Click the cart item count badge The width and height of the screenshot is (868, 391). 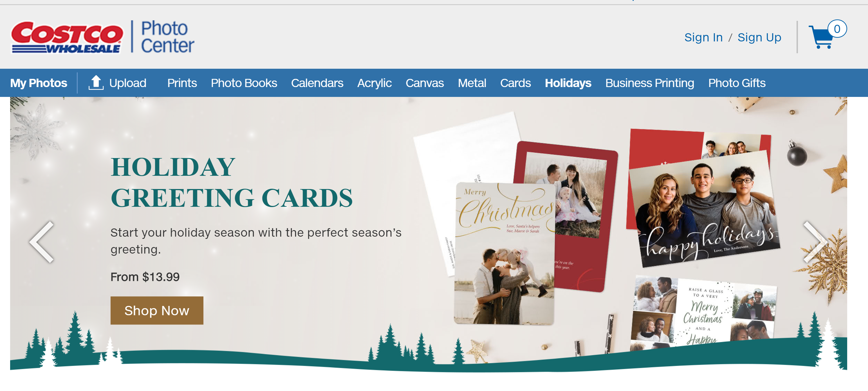click(837, 29)
